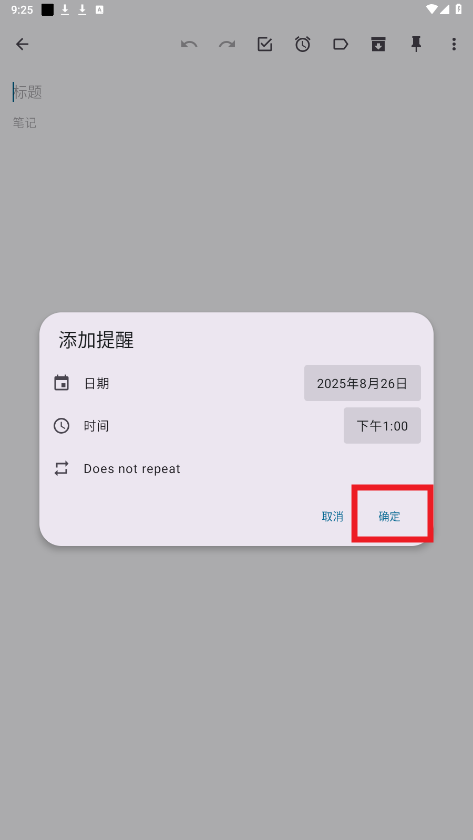Open the three-dot overflow menu
The width and height of the screenshot is (473, 840).
pyautogui.click(x=454, y=44)
